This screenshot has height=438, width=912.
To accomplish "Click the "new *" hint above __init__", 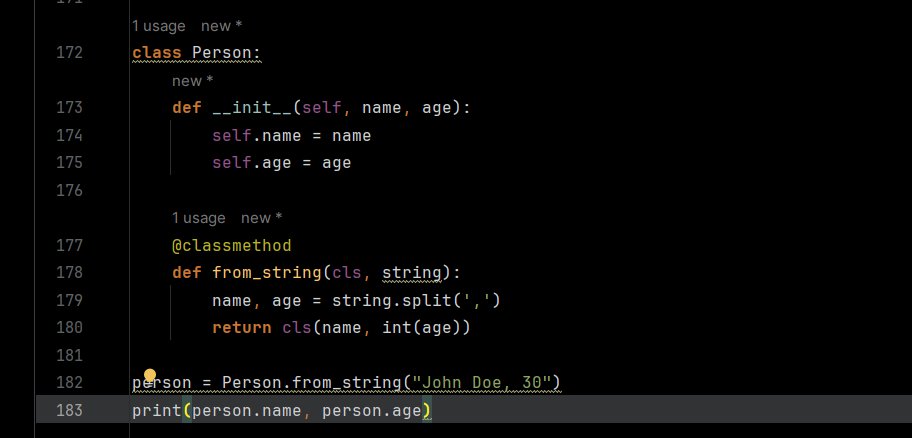I will (193, 81).
